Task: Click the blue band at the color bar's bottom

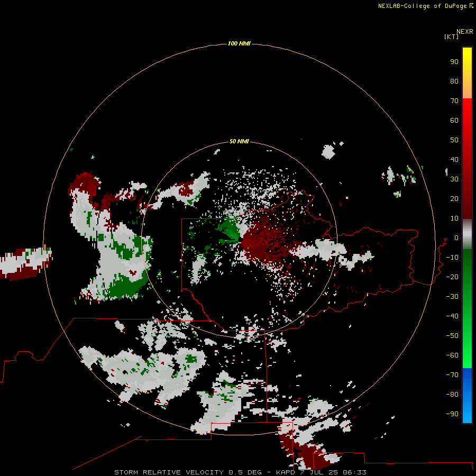Action: pos(467,395)
